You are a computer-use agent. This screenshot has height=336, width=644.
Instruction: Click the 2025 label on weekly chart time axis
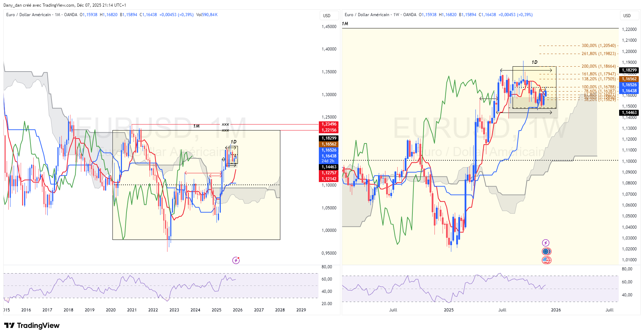pos(449,310)
